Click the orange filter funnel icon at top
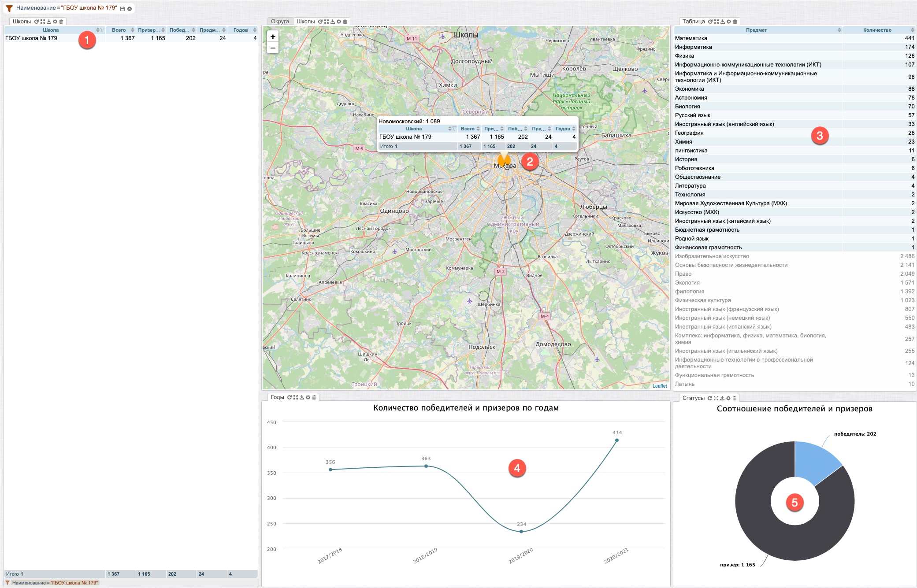This screenshot has height=588, width=917. (9, 8)
